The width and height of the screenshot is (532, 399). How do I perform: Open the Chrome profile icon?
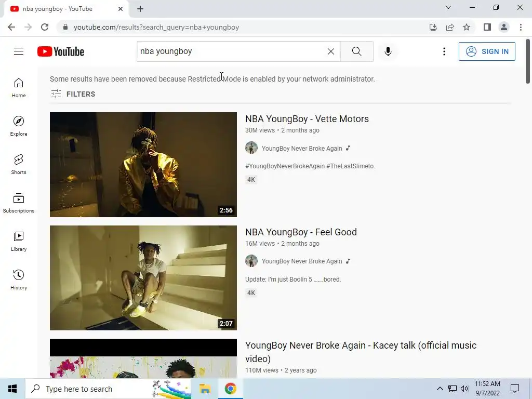pos(504,27)
